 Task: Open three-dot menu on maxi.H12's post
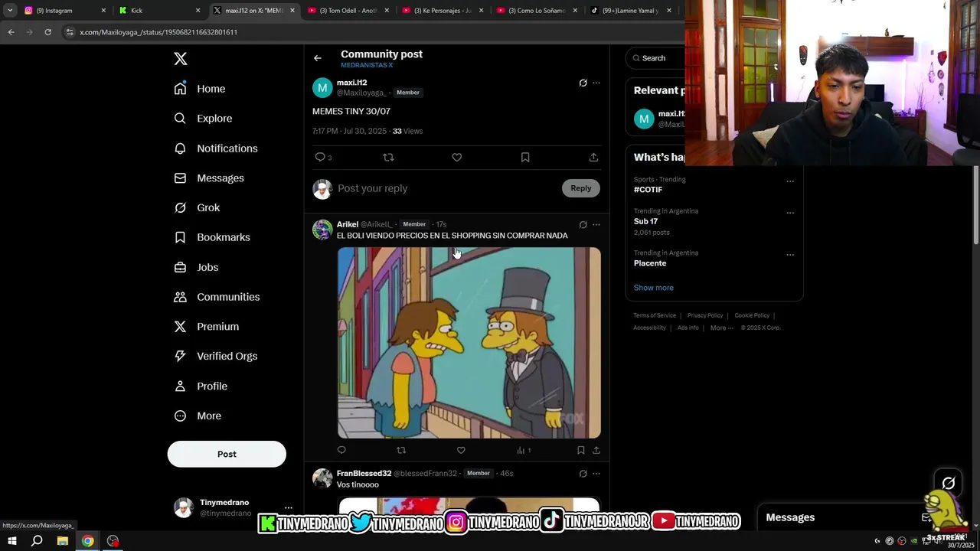pyautogui.click(x=596, y=83)
